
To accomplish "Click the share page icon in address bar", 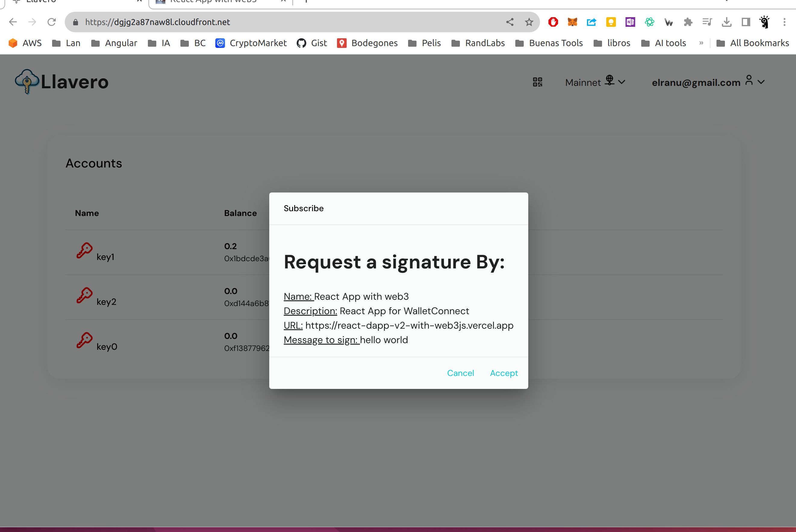I will coord(510,22).
